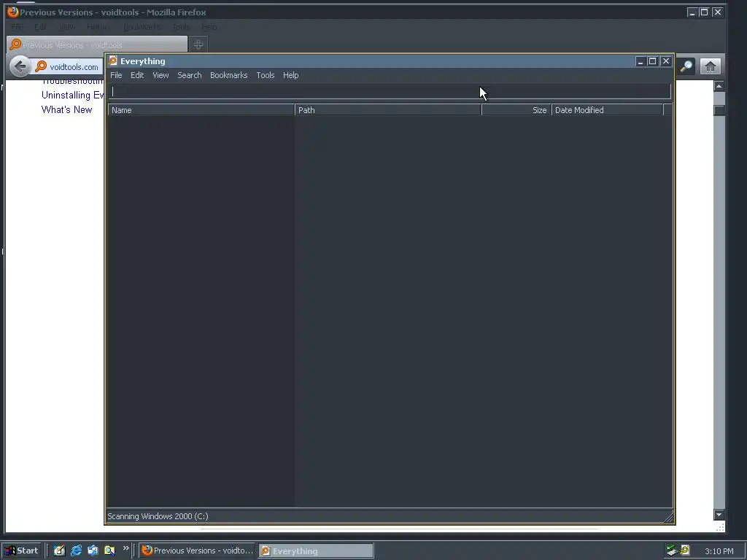Open the Tools menu in Everything
Viewport: 747px width, 560px height.
pos(266,75)
